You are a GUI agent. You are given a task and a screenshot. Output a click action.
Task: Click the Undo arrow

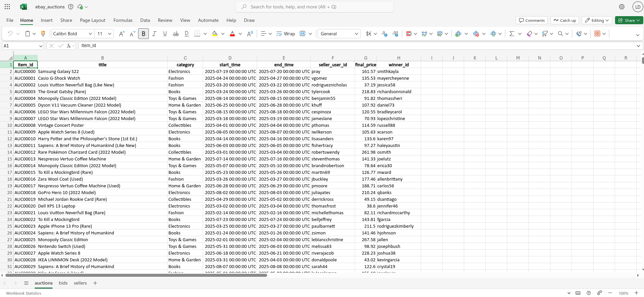(10, 34)
